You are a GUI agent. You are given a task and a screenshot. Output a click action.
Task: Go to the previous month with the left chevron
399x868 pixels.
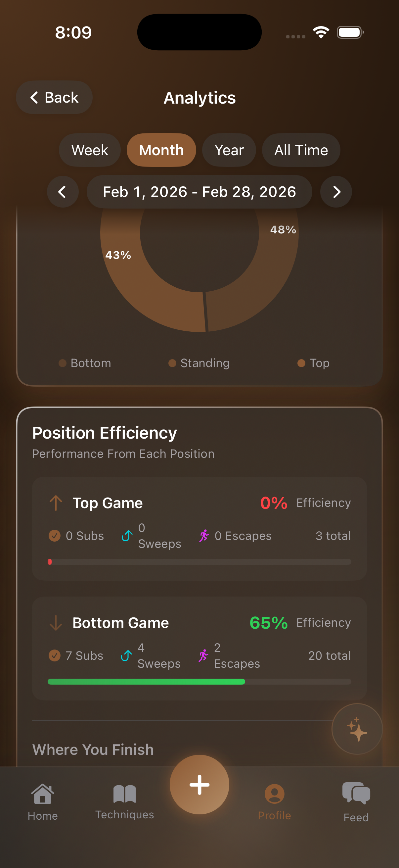point(63,191)
